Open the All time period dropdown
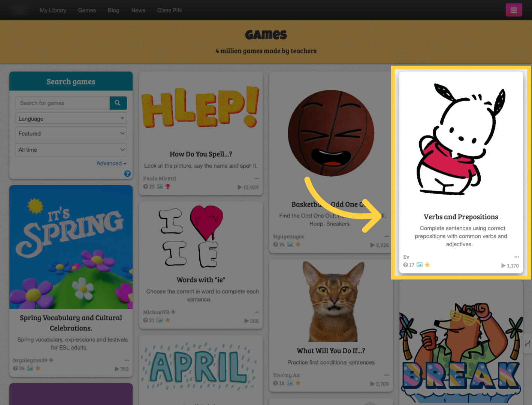The height and width of the screenshot is (405, 532). pyautogui.click(x=71, y=150)
